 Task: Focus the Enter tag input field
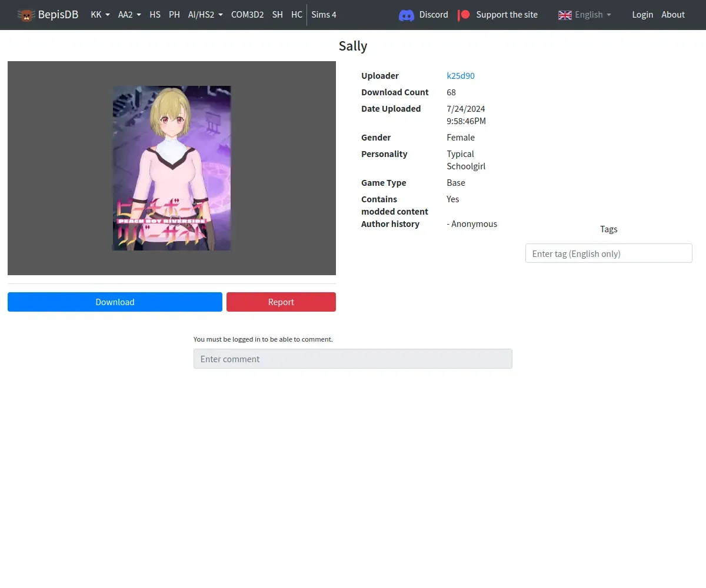point(608,253)
